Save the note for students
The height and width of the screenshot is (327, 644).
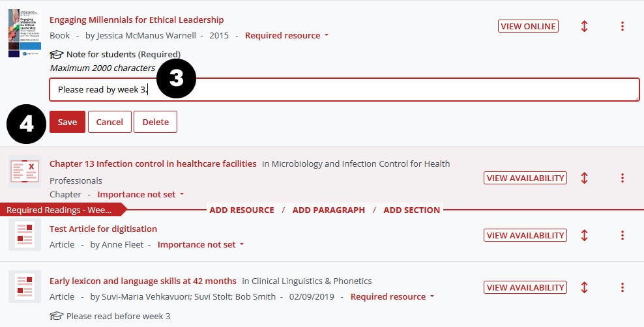[x=67, y=122]
